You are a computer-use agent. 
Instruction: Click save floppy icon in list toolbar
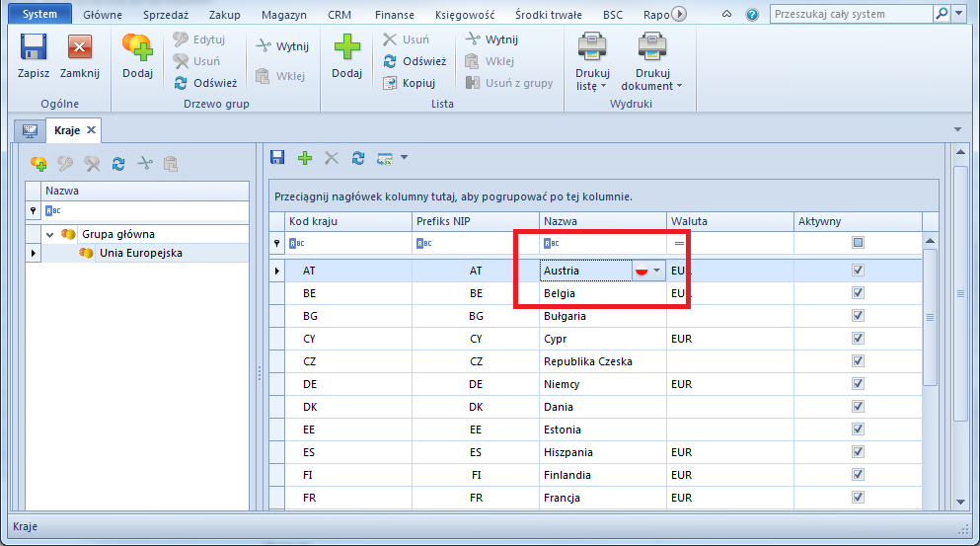[277, 158]
